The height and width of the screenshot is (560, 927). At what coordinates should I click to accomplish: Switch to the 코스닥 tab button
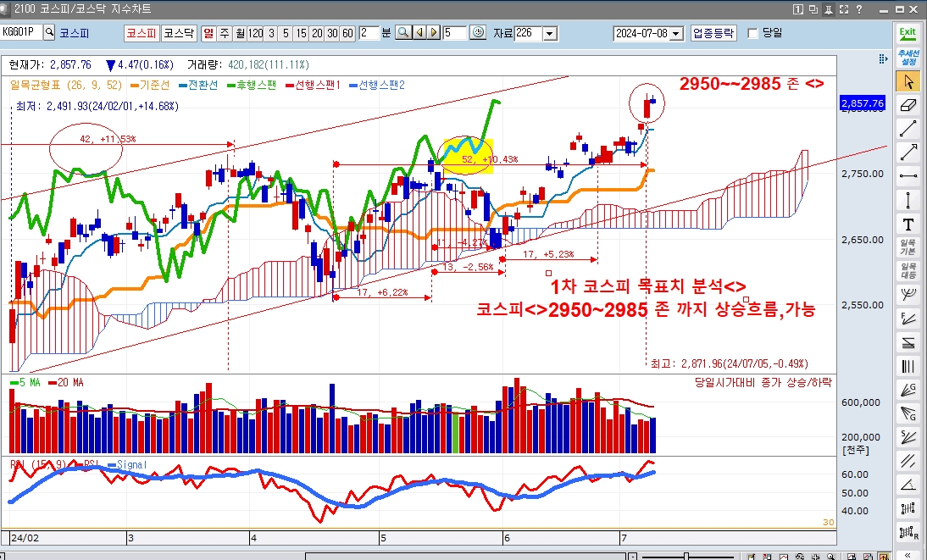[179, 33]
